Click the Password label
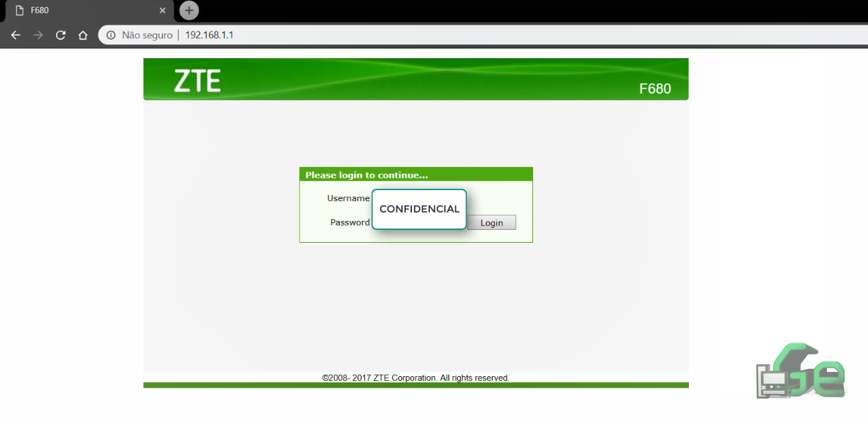This screenshot has width=868, height=424. click(x=350, y=222)
